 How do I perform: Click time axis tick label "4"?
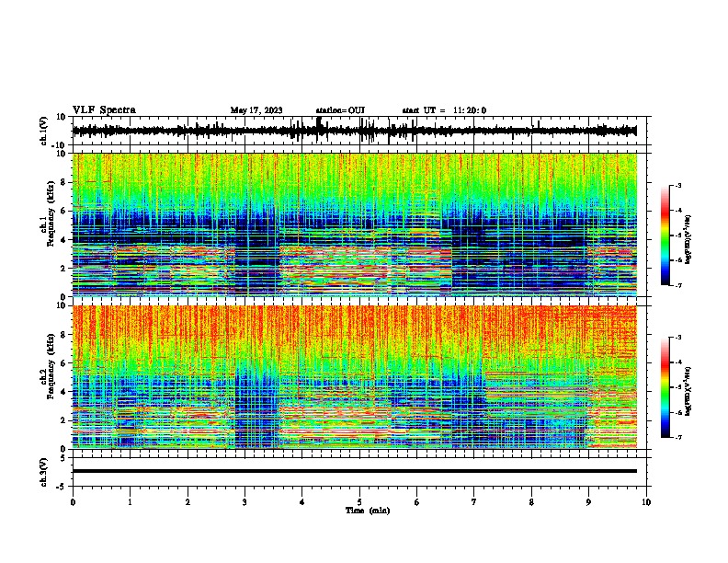(302, 502)
